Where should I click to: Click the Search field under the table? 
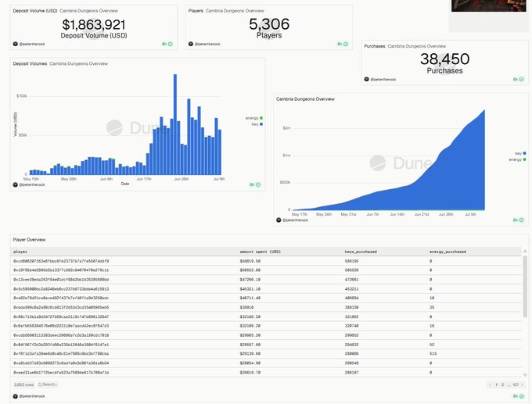click(x=48, y=384)
